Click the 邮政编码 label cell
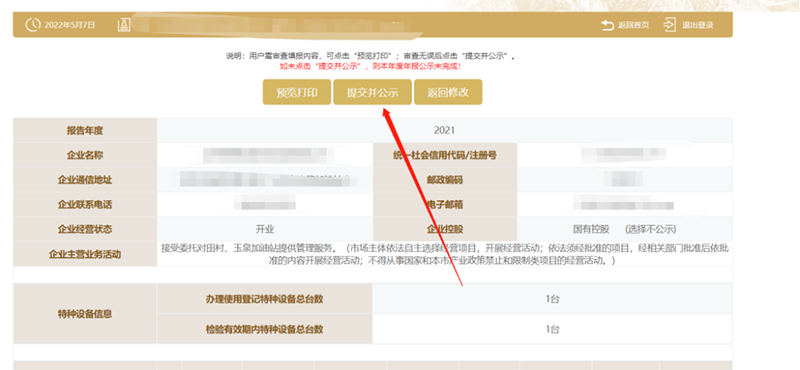 [445, 180]
